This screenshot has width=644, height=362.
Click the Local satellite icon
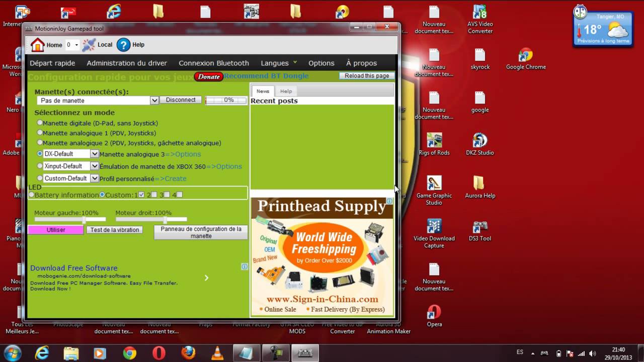pyautogui.click(x=89, y=45)
